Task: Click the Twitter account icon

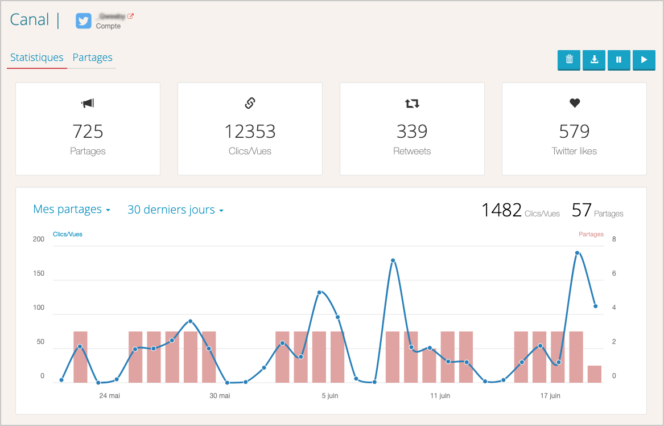Action: tap(84, 20)
